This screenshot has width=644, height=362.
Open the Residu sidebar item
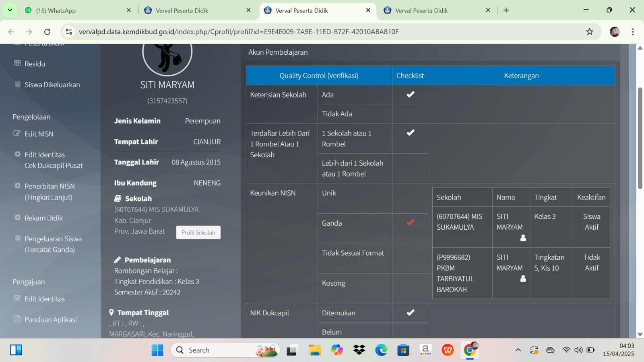coord(35,64)
